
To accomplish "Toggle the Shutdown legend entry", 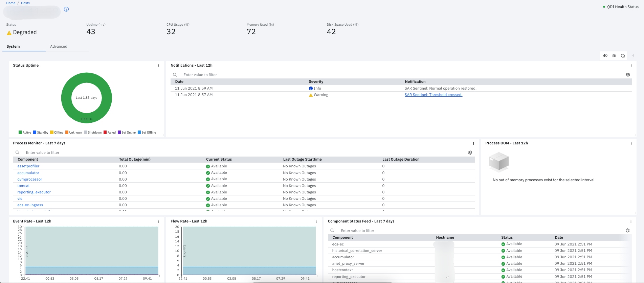I will click(93, 133).
